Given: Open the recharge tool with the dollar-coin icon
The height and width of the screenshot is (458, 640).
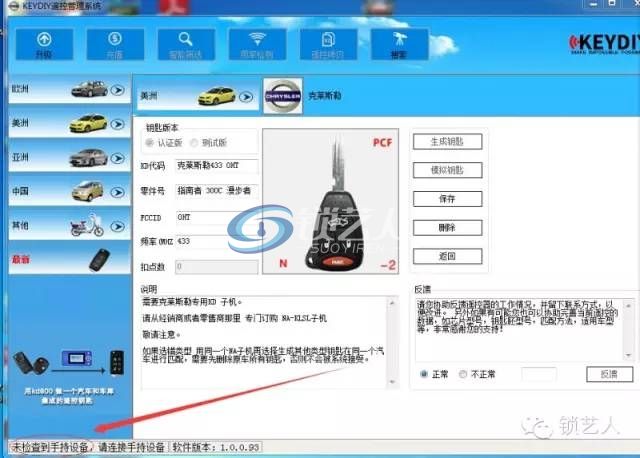Looking at the screenshot, I should tap(115, 44).
